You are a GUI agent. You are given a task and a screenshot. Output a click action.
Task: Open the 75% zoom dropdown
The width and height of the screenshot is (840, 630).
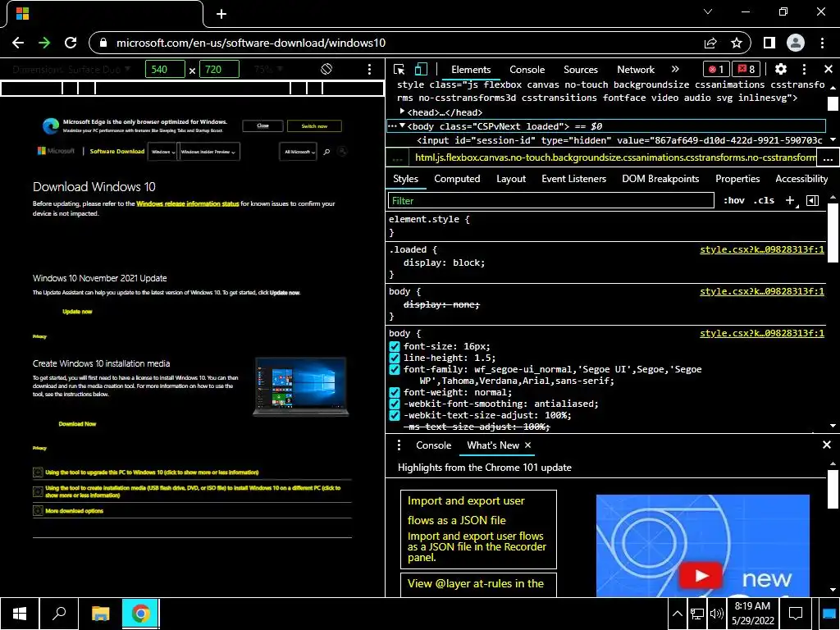[x=268, y=69]
